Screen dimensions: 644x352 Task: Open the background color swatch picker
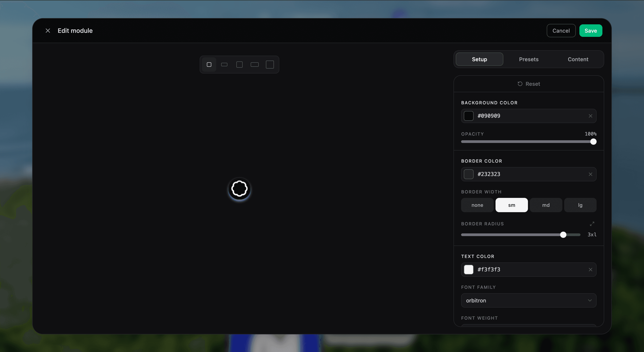(x=468, y=116)
